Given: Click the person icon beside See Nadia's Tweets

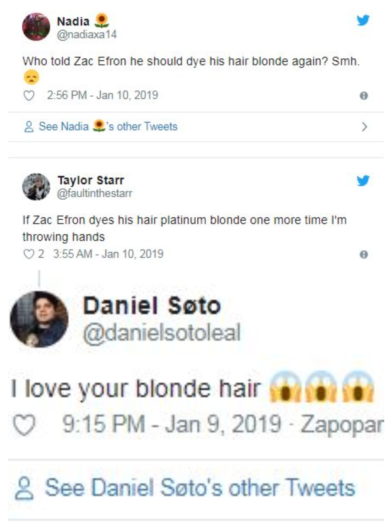Looking at the screenshot, I should pyautogui.click(x=29, y=127).
